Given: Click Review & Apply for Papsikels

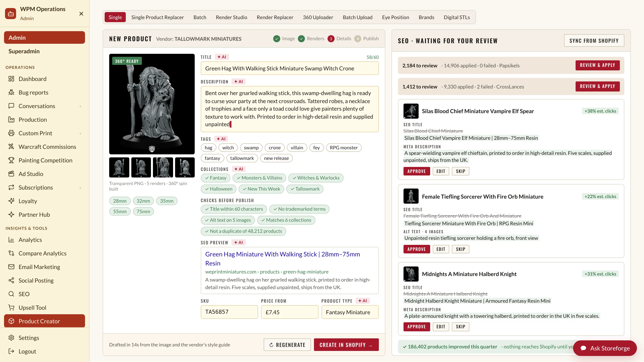Looking at the screenshot, I should point(597,65).
